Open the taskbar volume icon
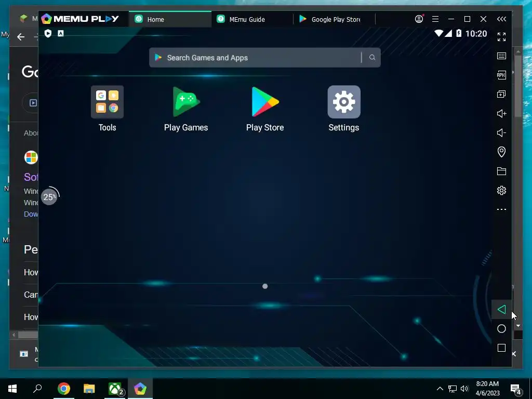The height and width of the screenshot is (399, 532). pos(464,389)
